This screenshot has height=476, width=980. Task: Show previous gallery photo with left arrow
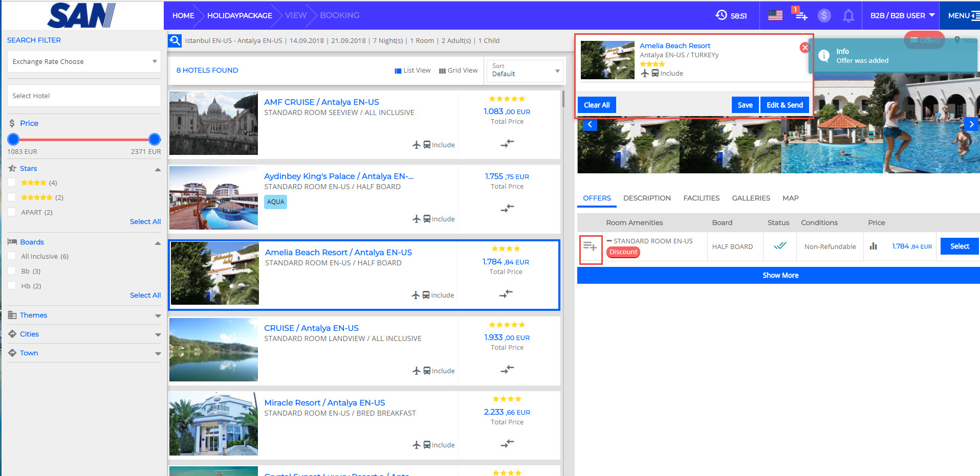(x=590, y=124)
